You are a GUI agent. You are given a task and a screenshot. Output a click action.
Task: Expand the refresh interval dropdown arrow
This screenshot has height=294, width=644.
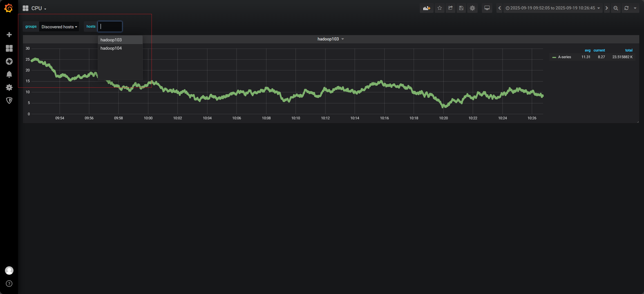coord(635,8)
